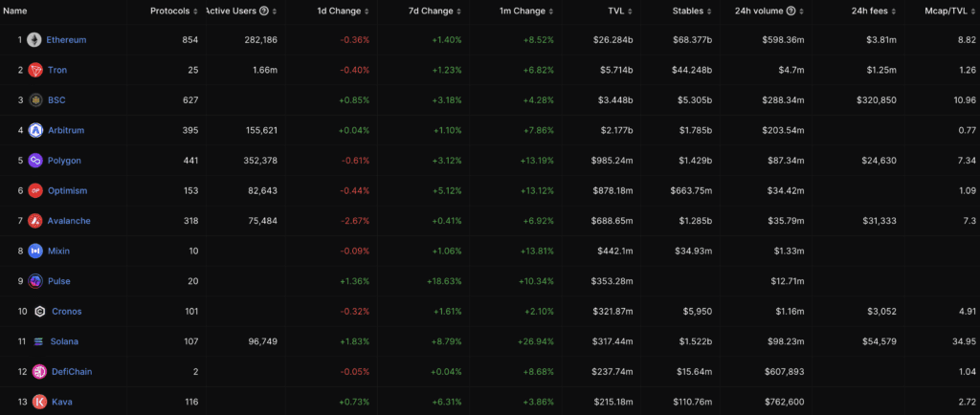Viewport: 980px width, 415px height.
Task: Open the Cronos chain link
Action: [x=67, y=312]
